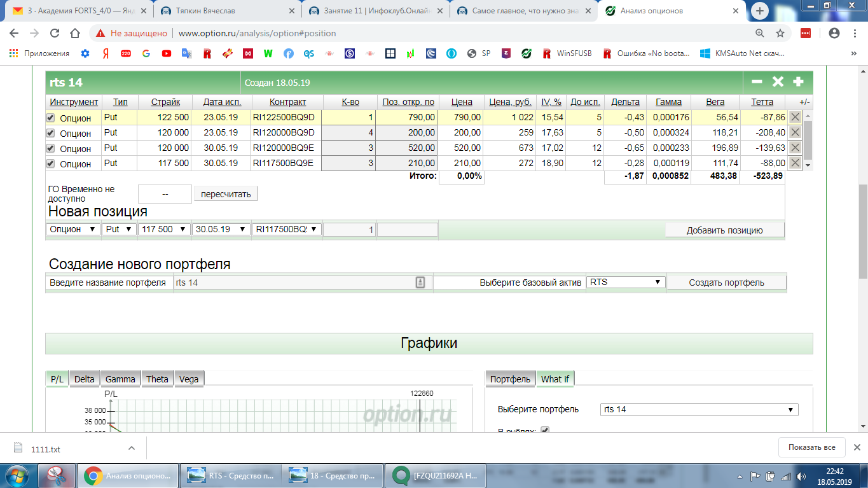Click the ГО value input field
This screenshot has height=488, width=868.
(165, 194)
